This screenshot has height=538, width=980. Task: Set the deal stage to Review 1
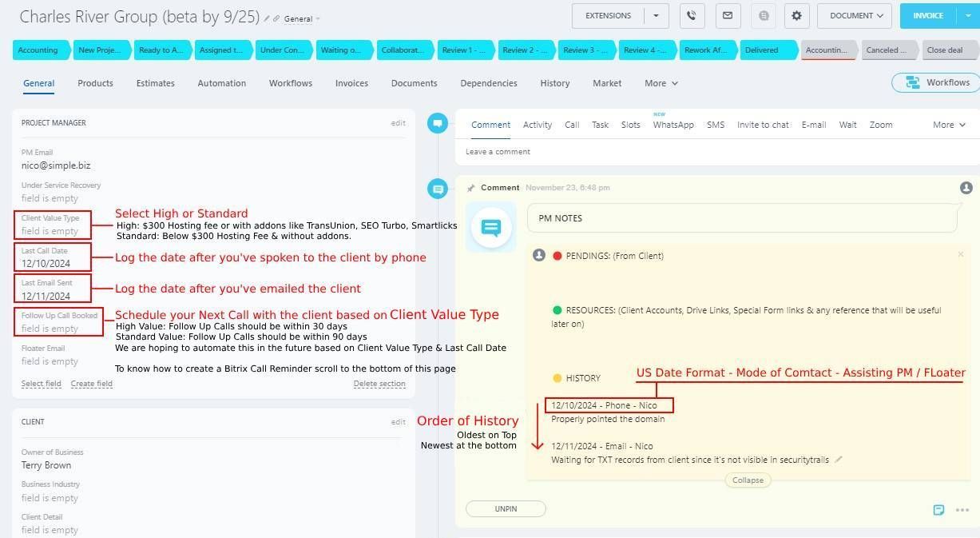tap(465, 50)
